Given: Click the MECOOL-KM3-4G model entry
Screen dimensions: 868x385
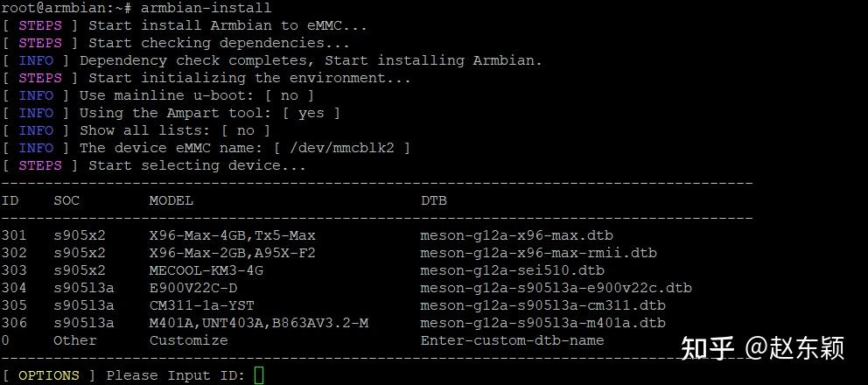Looking at the screenshot, I should pyautogui.click(x=206, y=270).
